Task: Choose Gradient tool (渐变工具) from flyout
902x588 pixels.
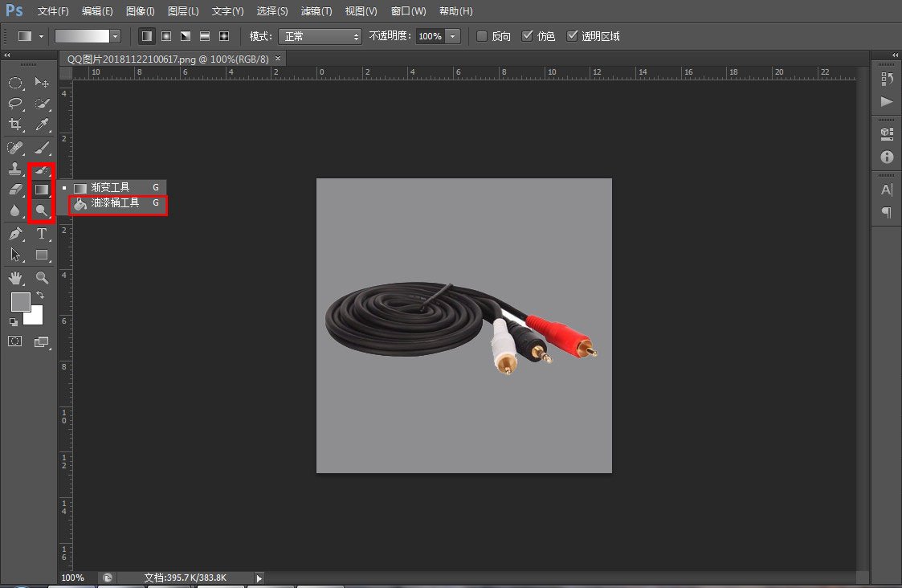Action: pyautogui.click(x=110, y=187)
